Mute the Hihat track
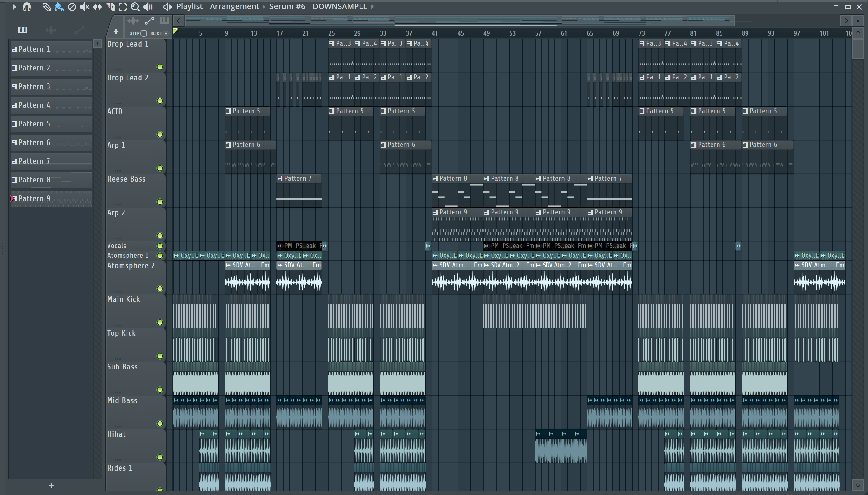868x495 pixels. click(159, 457)
